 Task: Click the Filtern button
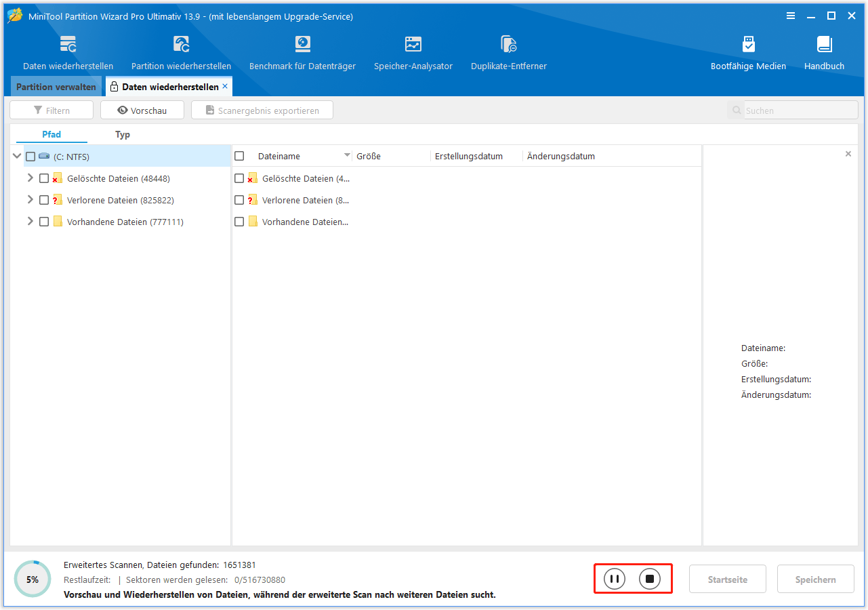point(51,110)
